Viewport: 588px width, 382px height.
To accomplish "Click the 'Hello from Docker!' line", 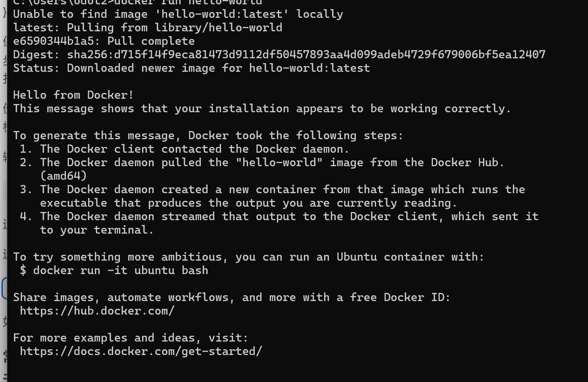I will 73,95.
